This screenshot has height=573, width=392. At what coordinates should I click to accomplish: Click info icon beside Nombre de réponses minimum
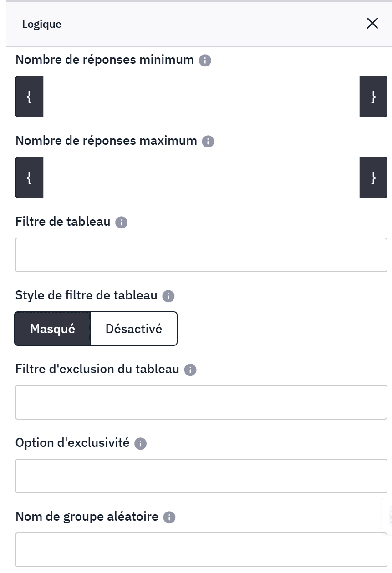click(205, 61)
